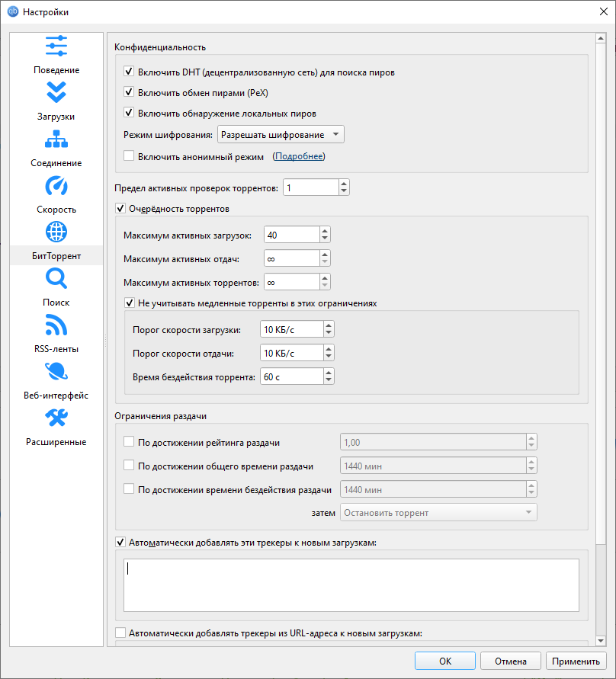Screen dimensions: 616x679
Task: Enable anonymous mode checkbox
Action: point(129,156)
